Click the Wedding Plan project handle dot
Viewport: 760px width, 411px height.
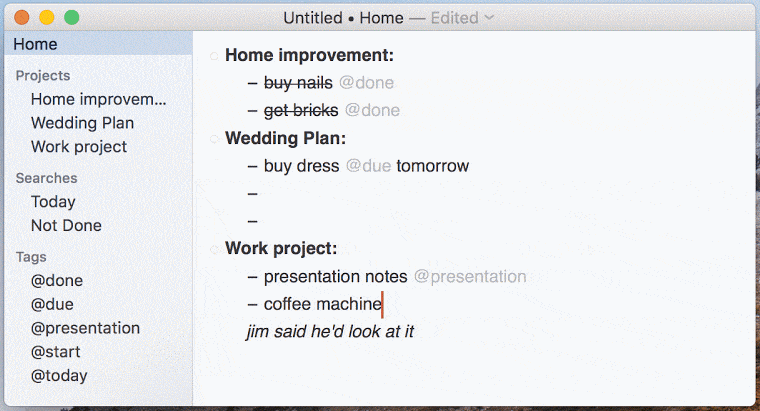click(214, 140)
